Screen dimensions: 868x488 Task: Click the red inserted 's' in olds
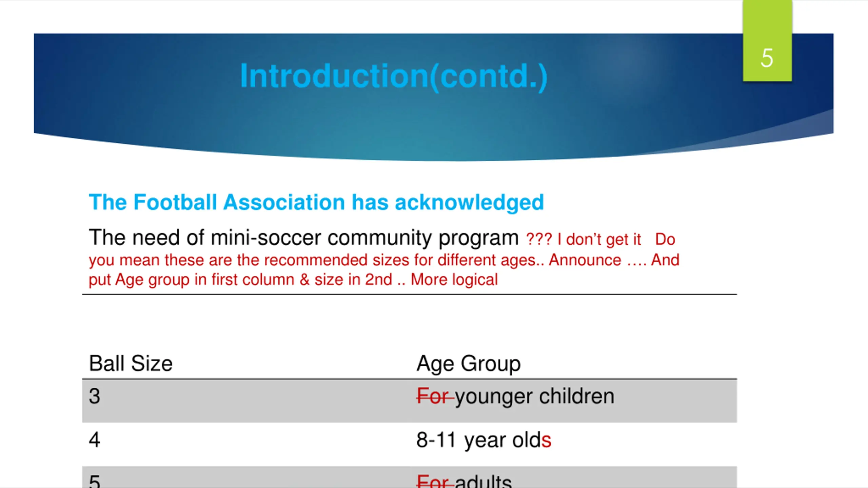pos(546,441)
